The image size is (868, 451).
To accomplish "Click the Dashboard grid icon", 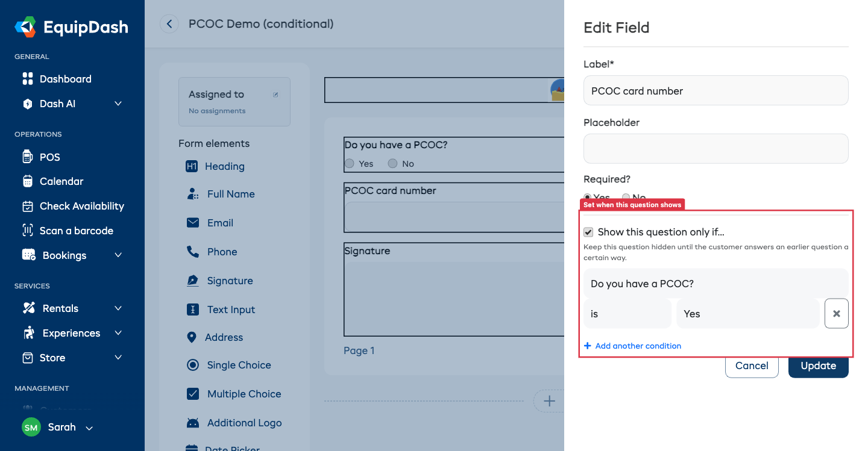I will (x=27, y=79).
